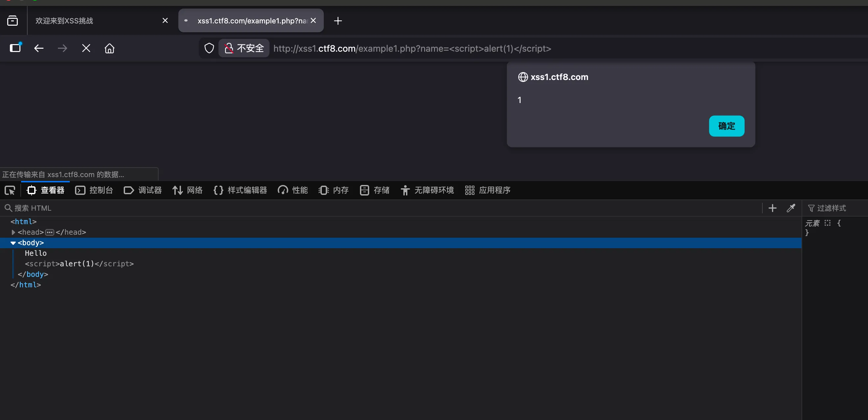
Task: Go back one page
Action: tap(39, 48)
